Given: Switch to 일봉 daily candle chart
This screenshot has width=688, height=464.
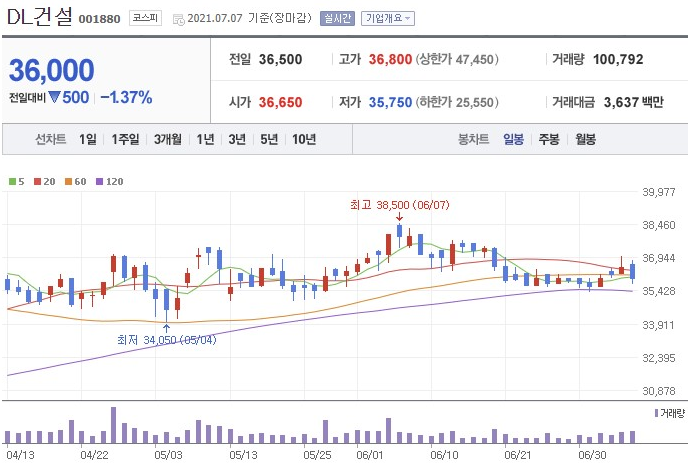Looking at the screenshot, I should click(x=513, y=139).
